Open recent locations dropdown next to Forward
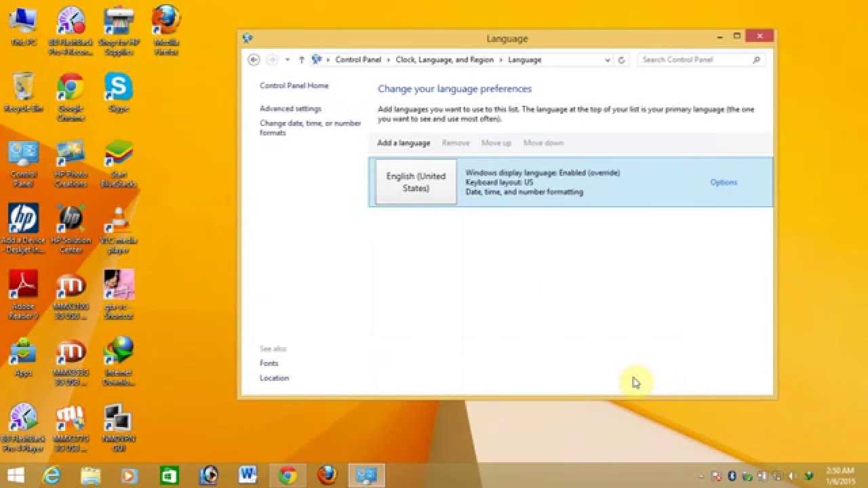The image size is (868, 488). coord(288,60)
